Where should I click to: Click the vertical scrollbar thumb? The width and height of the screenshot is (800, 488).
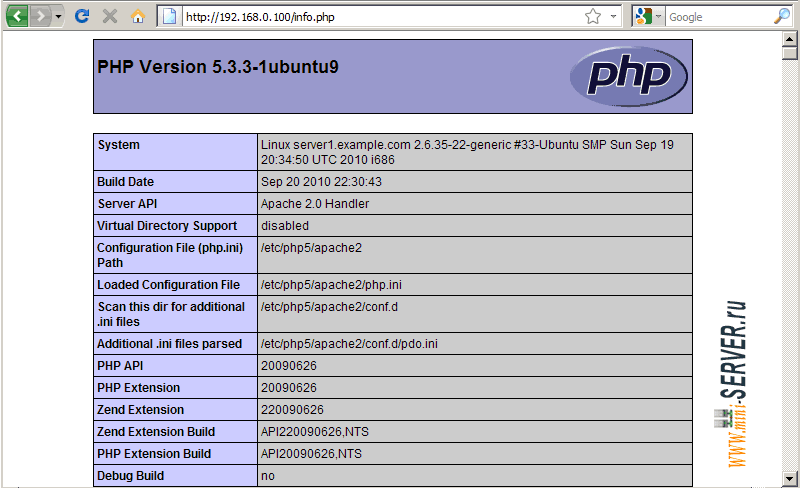789,53
